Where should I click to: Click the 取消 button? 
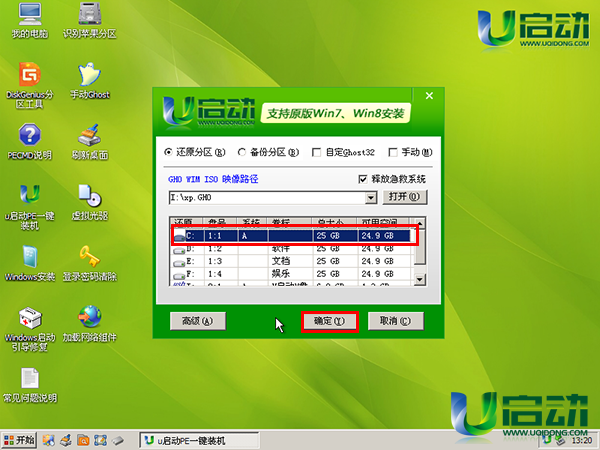click(396, 321)
